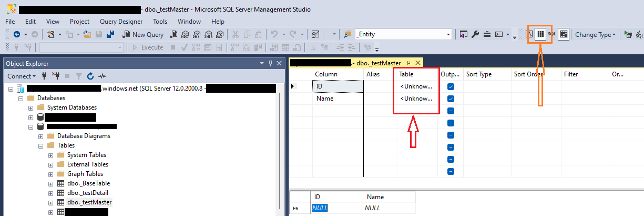Click the Column cell containing ID

(x=338, y=86)
